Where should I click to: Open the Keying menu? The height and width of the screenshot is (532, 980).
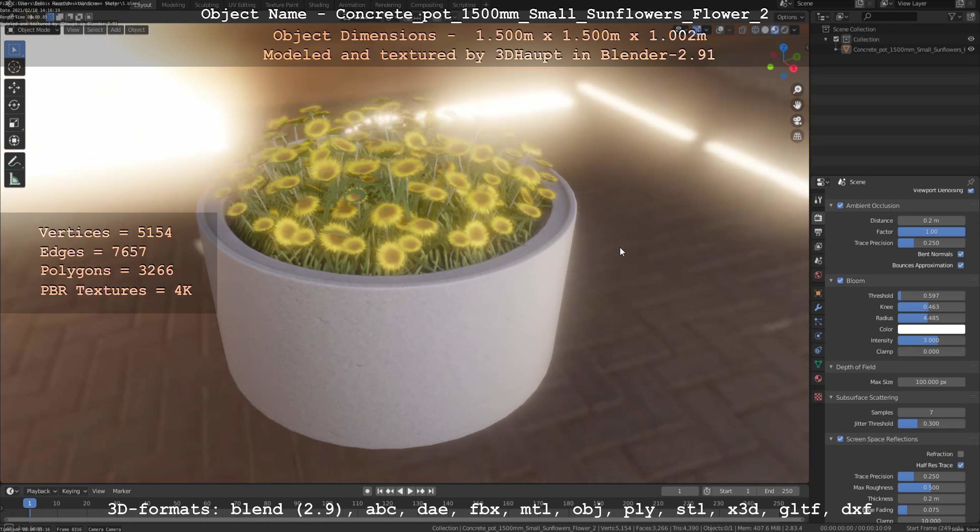pyautogui.click(x=74, y=491)
